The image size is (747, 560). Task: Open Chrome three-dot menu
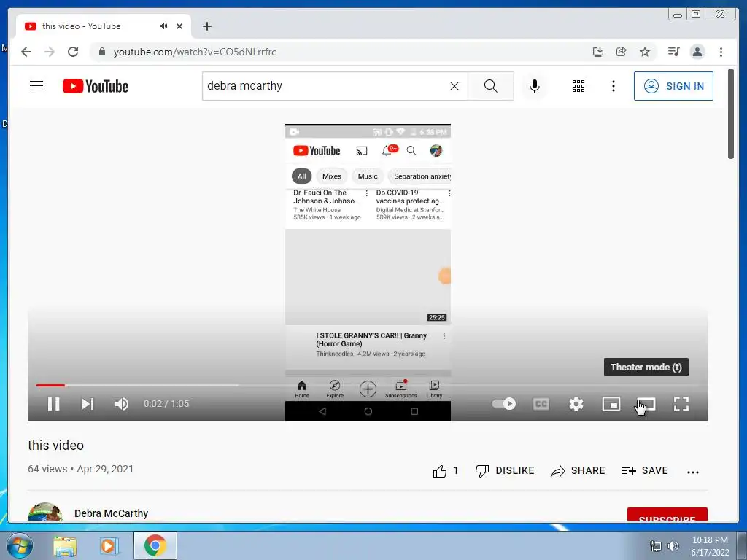click(721, 52)
